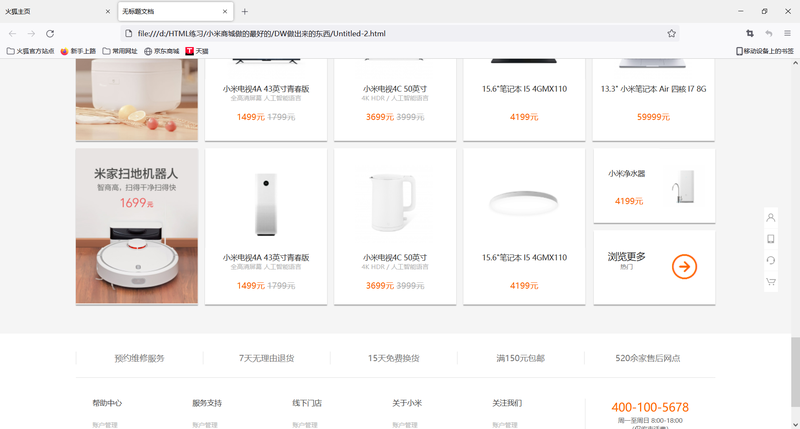Open top-row 小米电视4A 43英寸青春版 title
The image size is (800, 429).
266,89
